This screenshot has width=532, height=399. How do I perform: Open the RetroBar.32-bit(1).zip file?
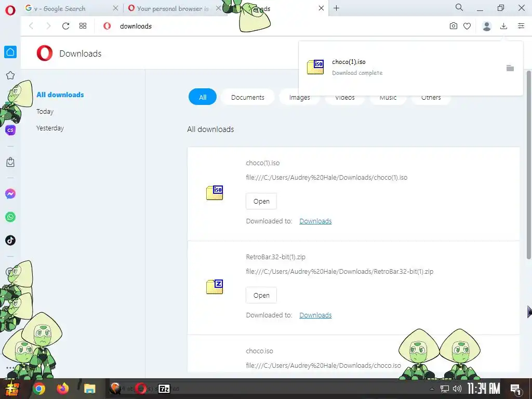point(261,295)
